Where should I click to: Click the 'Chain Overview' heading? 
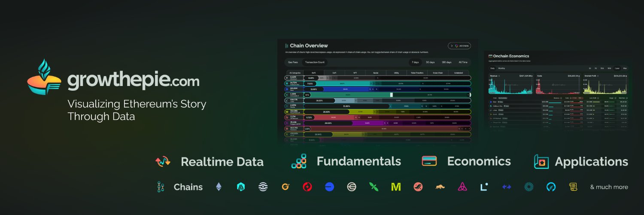tap(309, 46)
